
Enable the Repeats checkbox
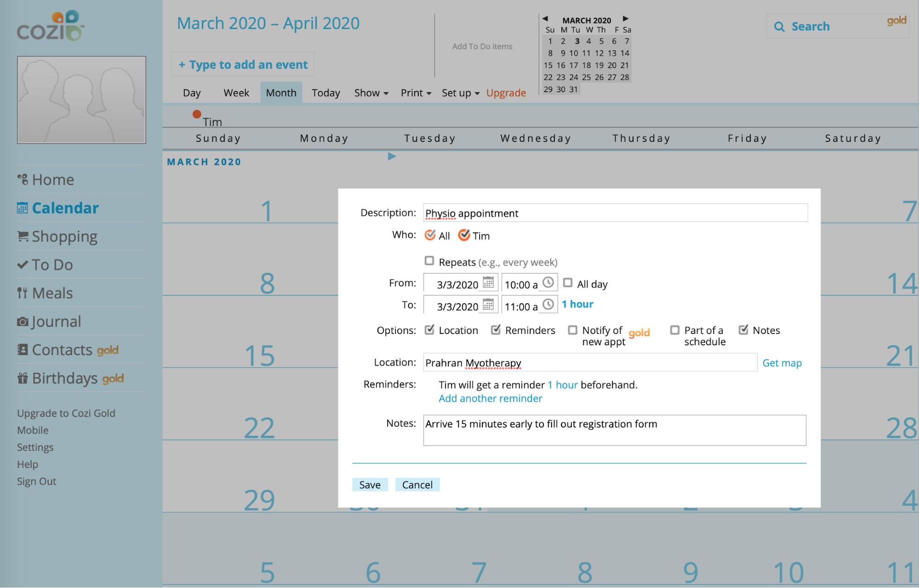[x=429, y=261]
